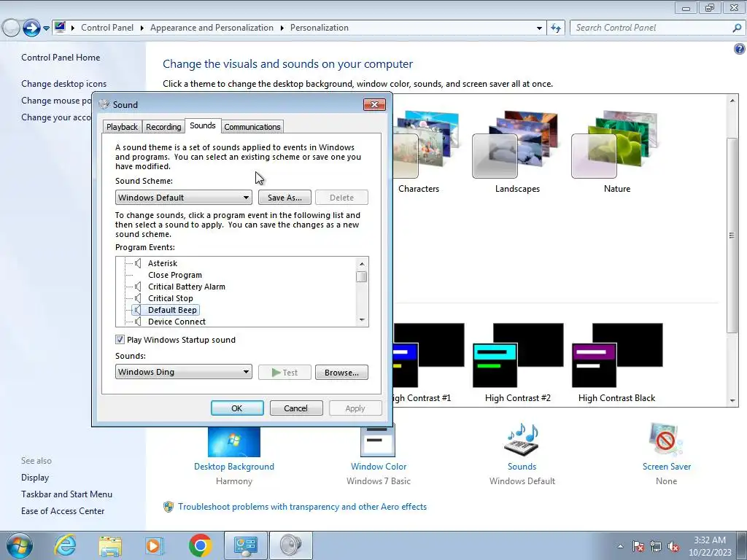Open the Window Color icon
This screenshot has height=560, width=747.
(379, 440)
